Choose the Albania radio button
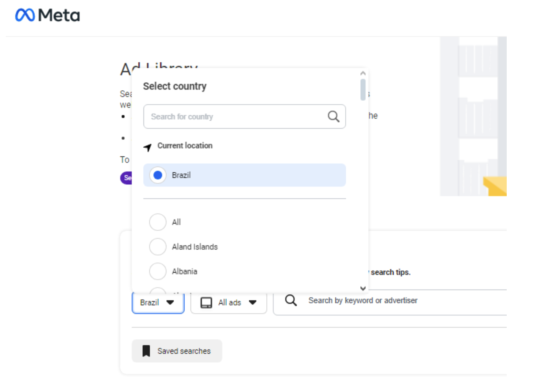This screenshot has width=545, height=392. [158, 271]
